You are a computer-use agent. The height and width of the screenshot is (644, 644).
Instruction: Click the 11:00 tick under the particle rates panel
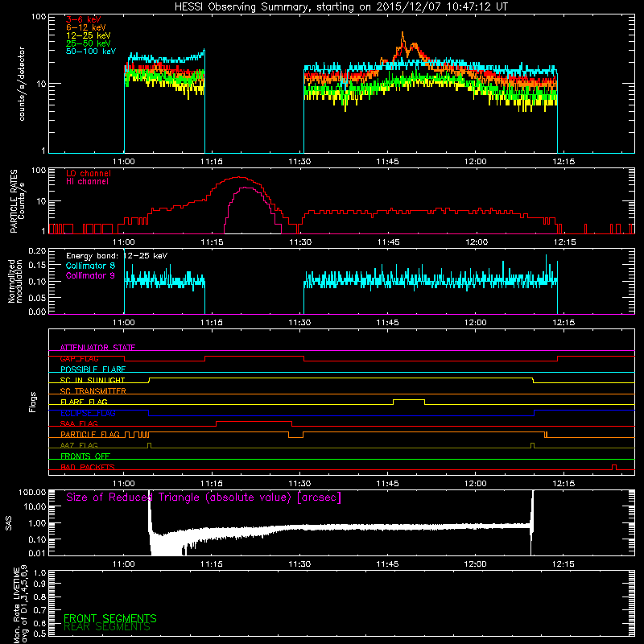(x=124, y=242)
